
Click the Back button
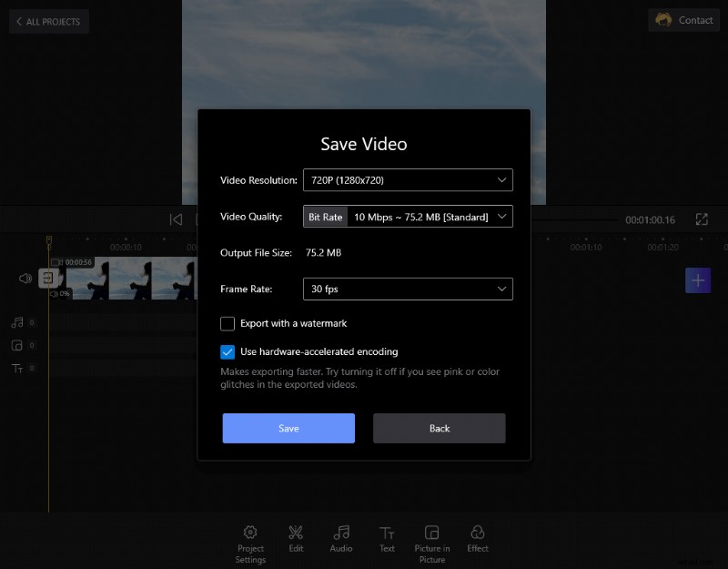[439, 428]
